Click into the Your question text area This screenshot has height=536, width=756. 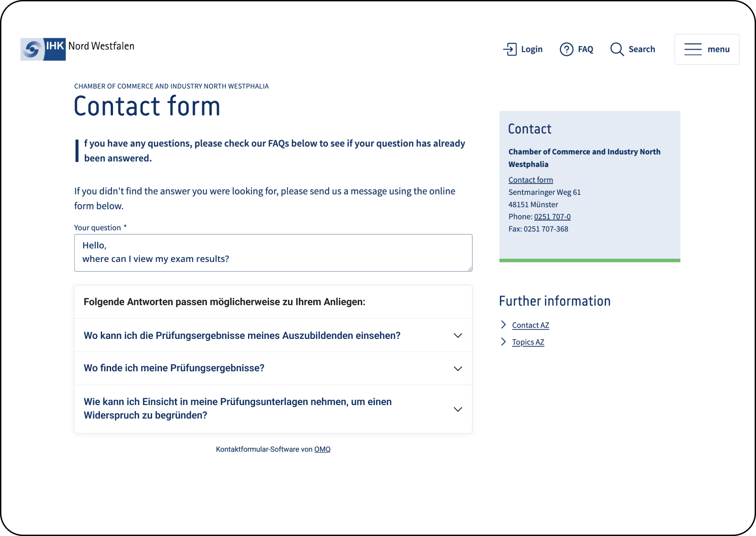pyautogui.click(x=273, y=252)
